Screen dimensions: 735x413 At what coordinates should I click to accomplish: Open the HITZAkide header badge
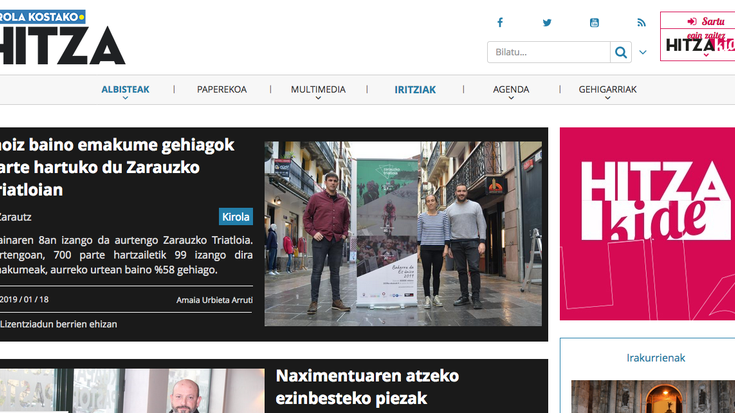point(698,45)
